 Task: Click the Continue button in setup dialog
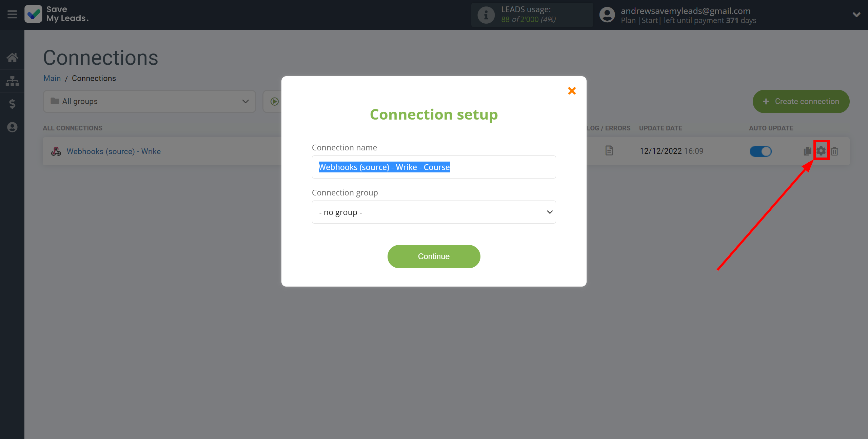click(x=434, y=256)
